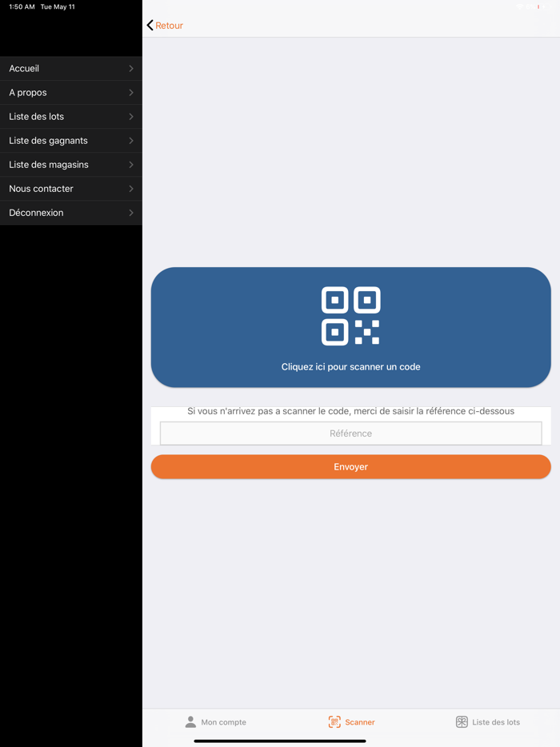Tap the chevron next to Nous contacter
The height and width of the screenshot is (747, 560).
point(131,189)
